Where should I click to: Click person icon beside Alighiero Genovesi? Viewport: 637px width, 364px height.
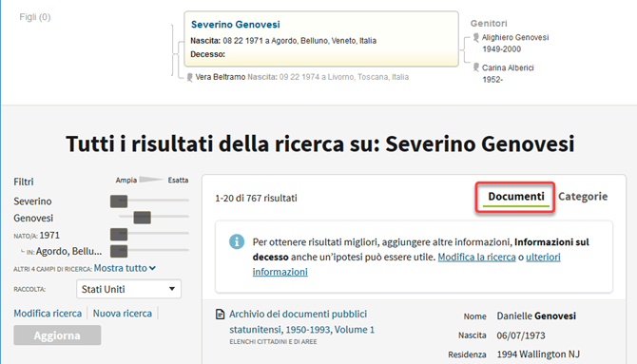(476, 38)
